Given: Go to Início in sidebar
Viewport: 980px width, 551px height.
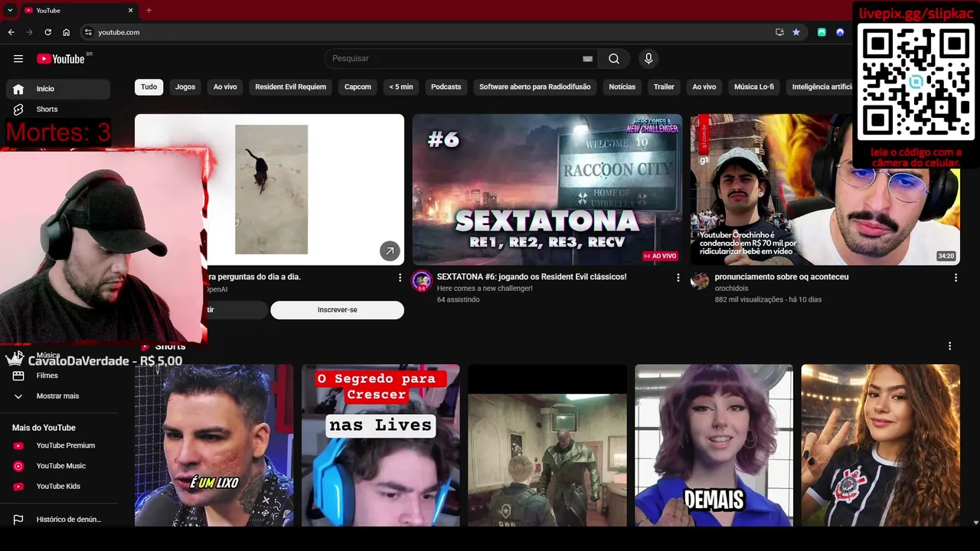Looking at the screenshot, I should click(x=58, y=89).
